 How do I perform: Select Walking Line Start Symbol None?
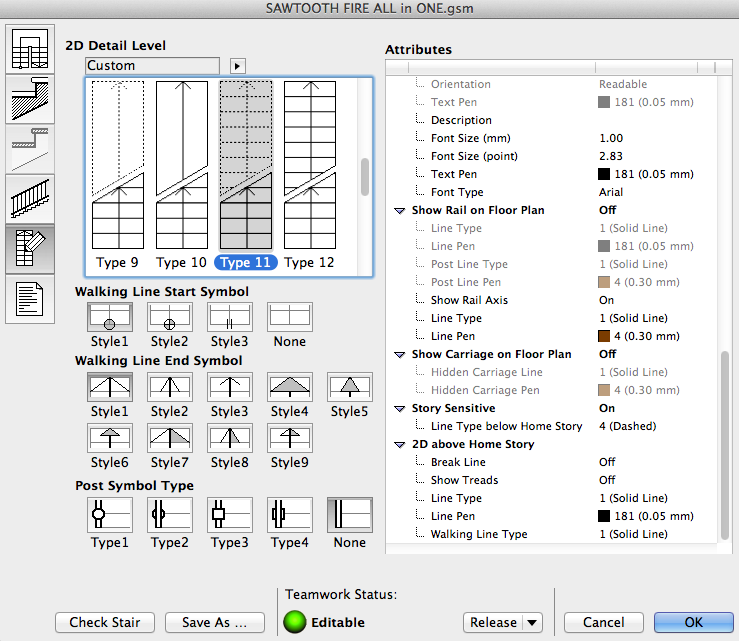point(289,317)
